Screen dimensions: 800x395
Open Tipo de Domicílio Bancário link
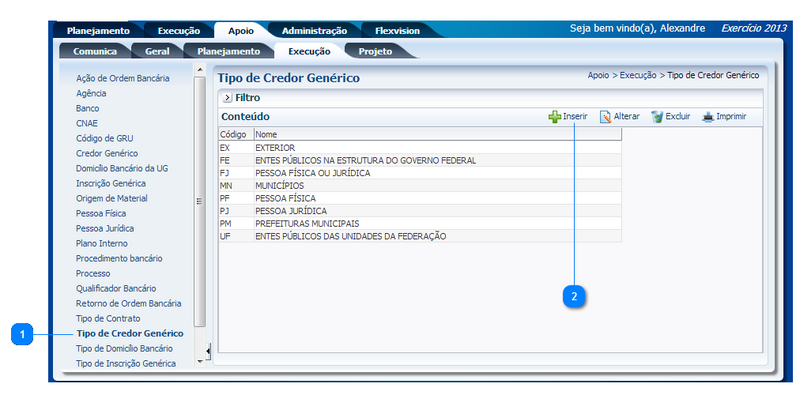[124, 349]
